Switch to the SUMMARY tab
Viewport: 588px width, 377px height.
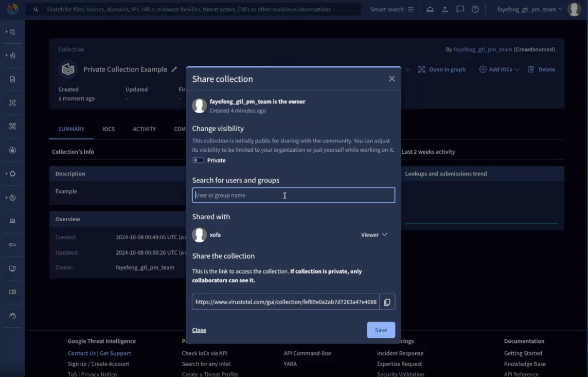[x=72, y=129]
